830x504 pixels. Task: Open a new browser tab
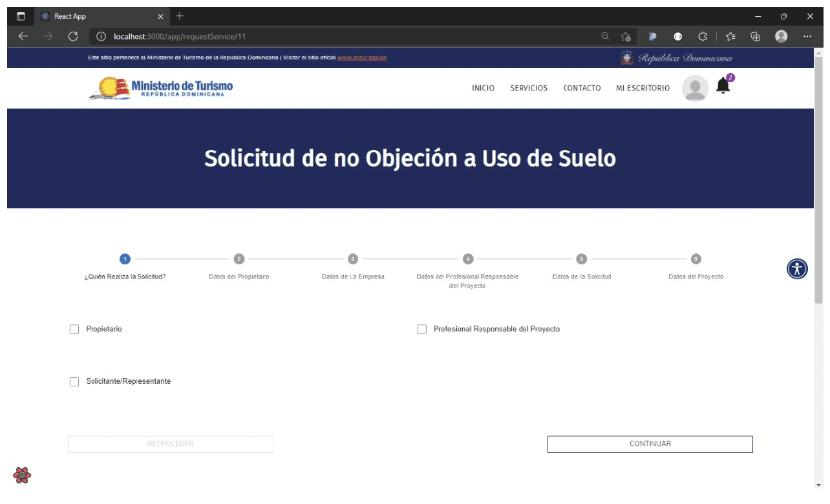(x=180, y=16)
